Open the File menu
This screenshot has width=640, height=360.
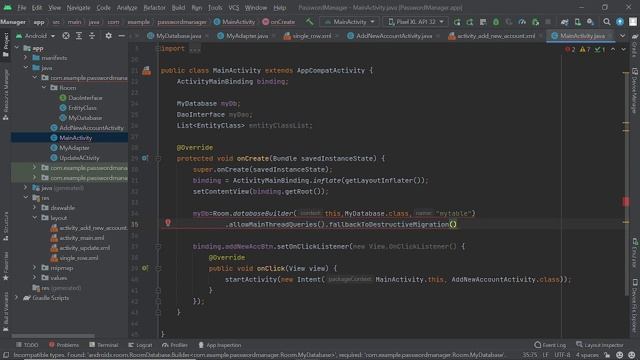22,7
